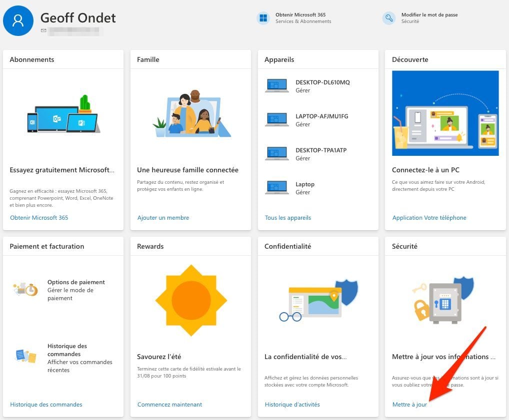
Task: Click the Sécurité safe and padlock illustration
Action: click(443, 300)
